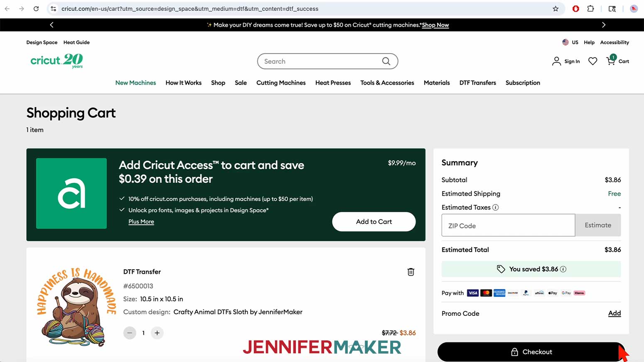Click the Estimate taxes button
The image size is (644, 362).
tap(598, 225)
